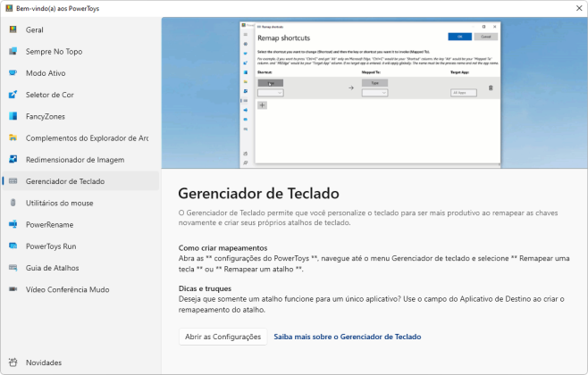
Task: Select FancyZones in the sidebar
Action: coord(81,116)
